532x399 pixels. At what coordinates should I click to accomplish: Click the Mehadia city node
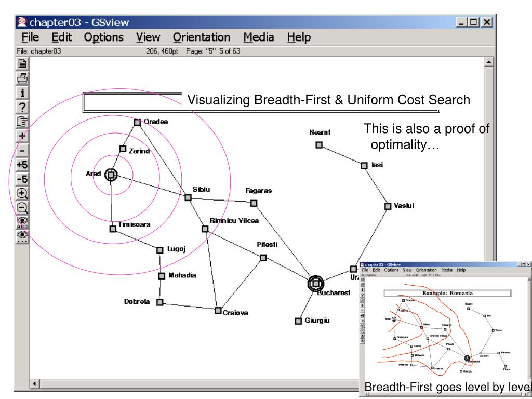tap(162, 276)
